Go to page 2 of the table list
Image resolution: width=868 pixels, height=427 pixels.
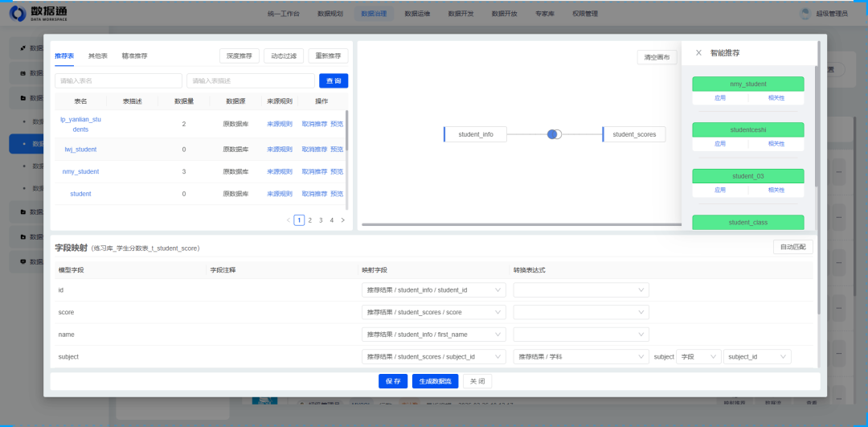coord(310,220)
